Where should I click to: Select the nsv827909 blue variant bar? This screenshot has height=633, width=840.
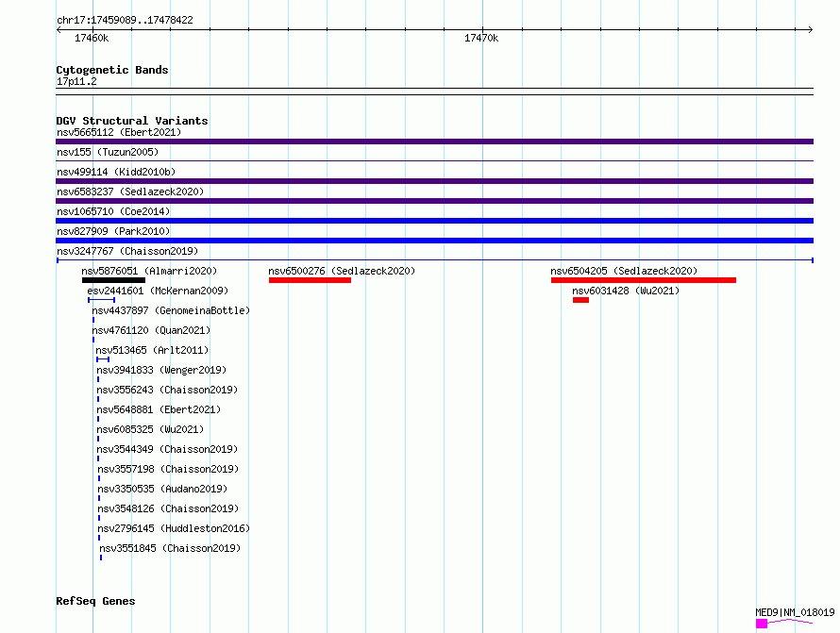434,241
